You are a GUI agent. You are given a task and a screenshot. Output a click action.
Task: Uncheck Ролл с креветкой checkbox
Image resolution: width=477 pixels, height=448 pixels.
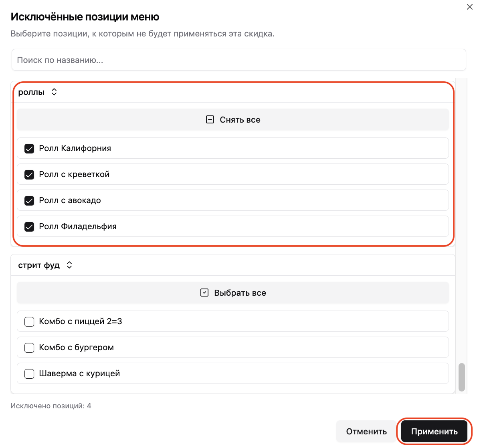click(x=29, y=175)
